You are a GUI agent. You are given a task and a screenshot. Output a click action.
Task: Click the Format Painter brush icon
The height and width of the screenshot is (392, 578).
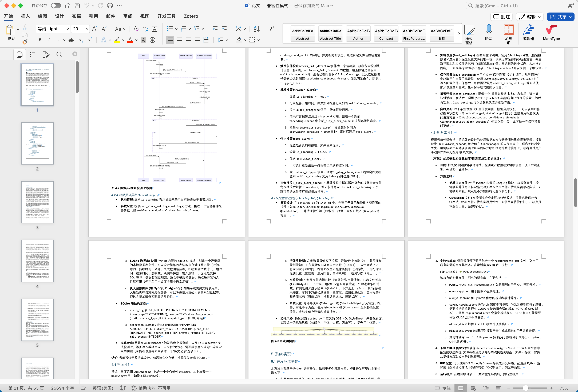pyautogui.click(x=25, y=42)
